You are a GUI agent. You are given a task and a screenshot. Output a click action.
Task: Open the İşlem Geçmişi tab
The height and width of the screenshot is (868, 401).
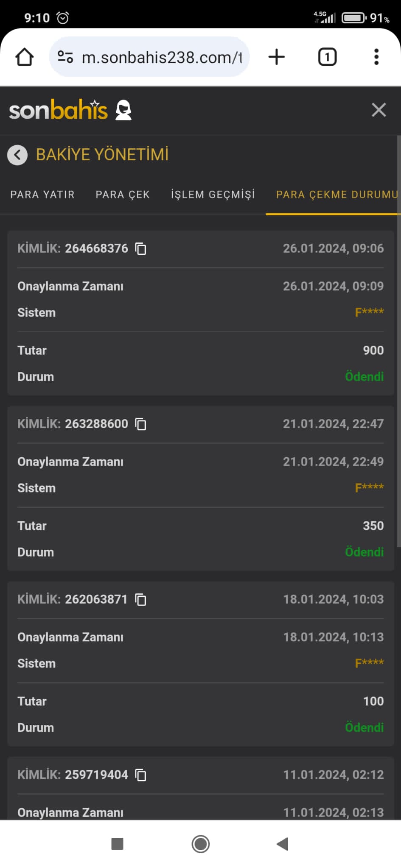[213, 195]
